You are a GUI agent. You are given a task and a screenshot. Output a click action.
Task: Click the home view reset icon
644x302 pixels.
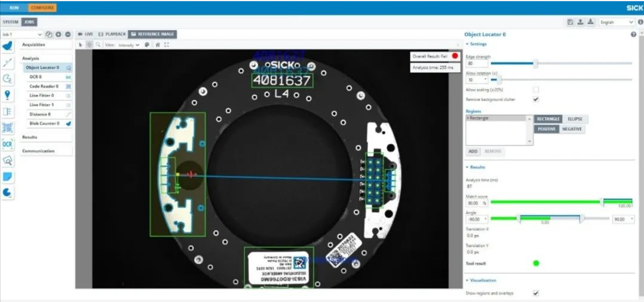point(157,44)
